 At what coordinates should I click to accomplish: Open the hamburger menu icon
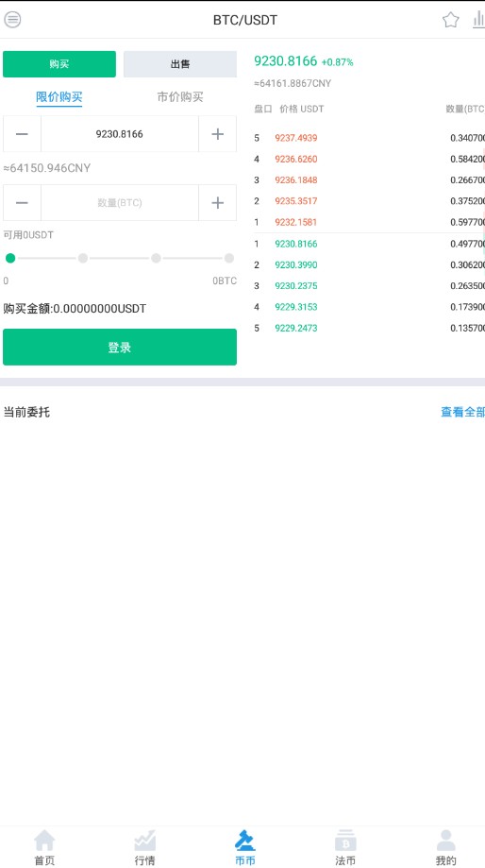click(12, 20)
